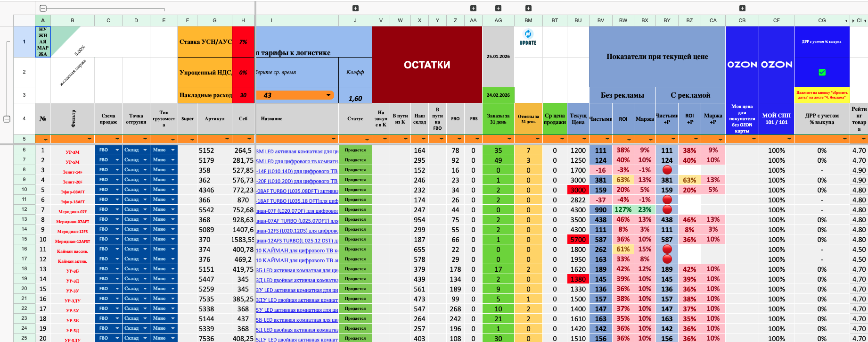Show hidden columns via arrow in CG header

click(846, 21)
